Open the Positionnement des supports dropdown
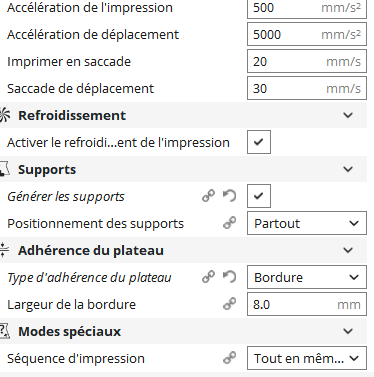This screenshot has height=377, width=374. (307, 223)
